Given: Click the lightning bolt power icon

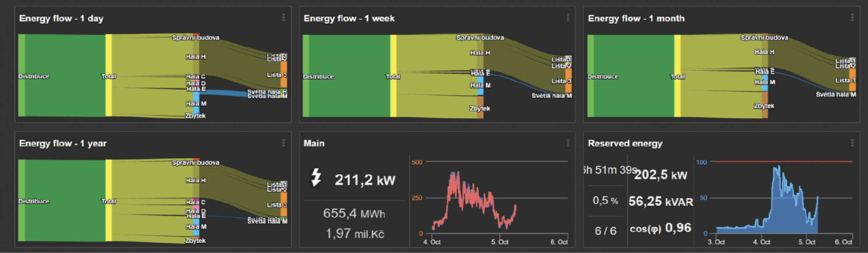Looking at the screenshot, I should pyautogui.click(x=316, y=177).
